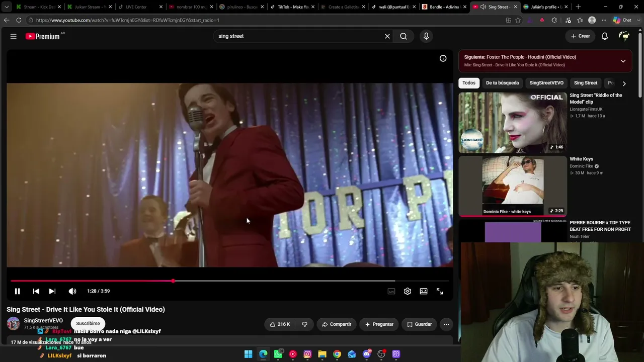
Task: Mute the video volume
Action: pos(72,291)
